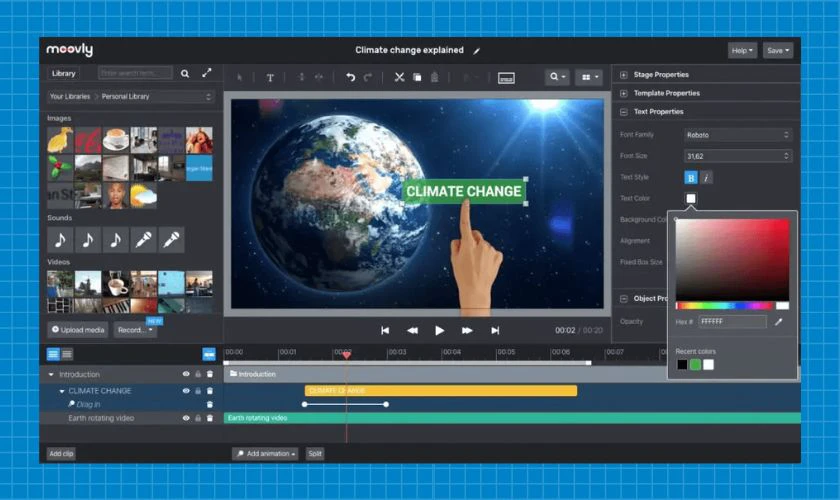This screenshot has height=500, width=840.
Task: Open the zoom magnifier dropdown
Action: pos(557,77)
